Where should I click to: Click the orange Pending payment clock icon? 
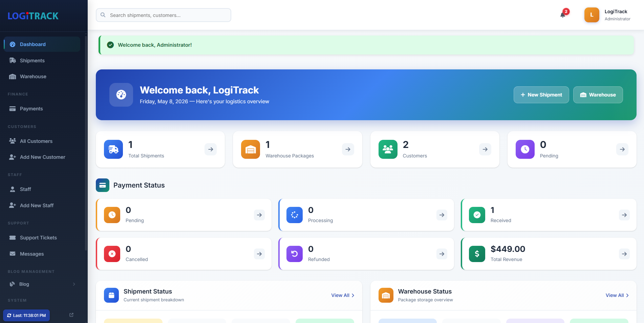pyautogui.click(x=112, y=215)
